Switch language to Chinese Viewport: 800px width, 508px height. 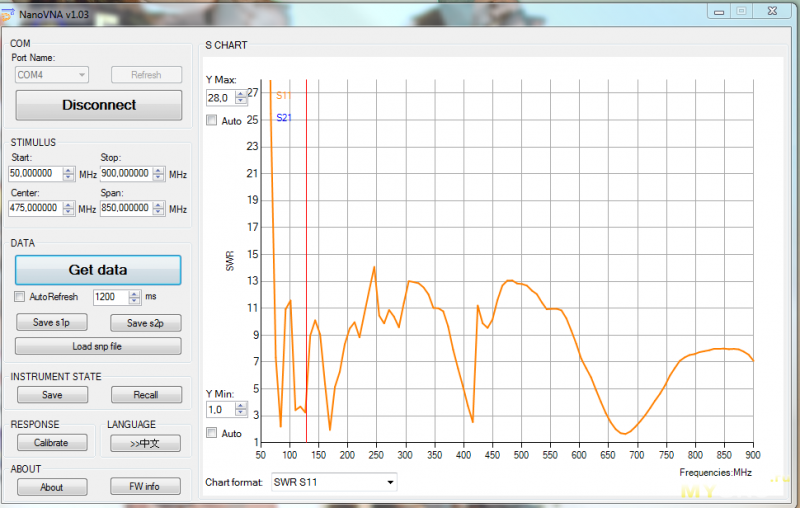145,442
